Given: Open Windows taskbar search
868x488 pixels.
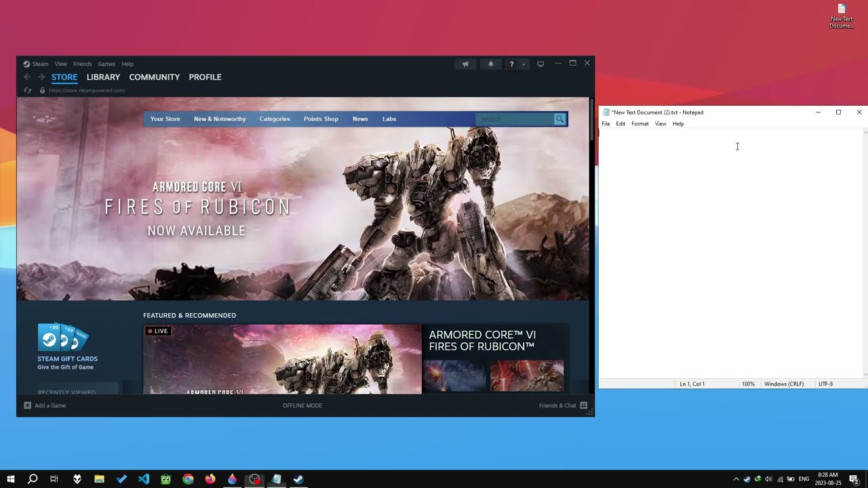Looking at the screenshot, I should pos(33,479).
